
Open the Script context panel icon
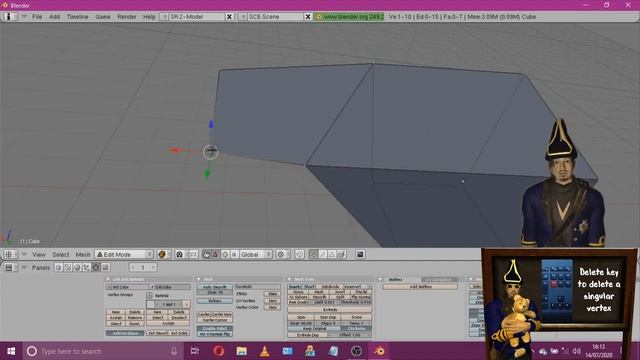68,267
